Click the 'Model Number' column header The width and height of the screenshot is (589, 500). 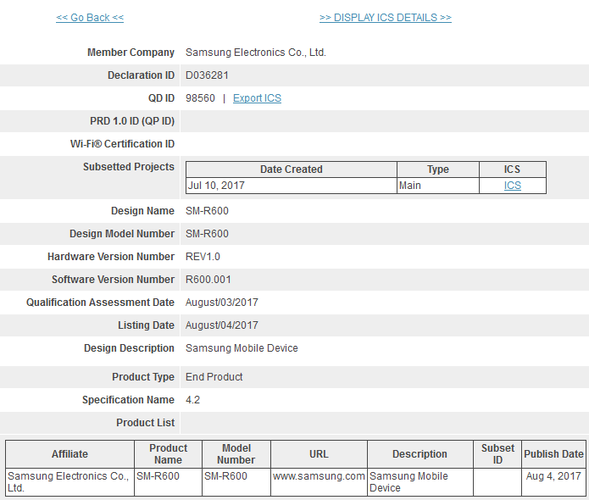coord(236,454)
